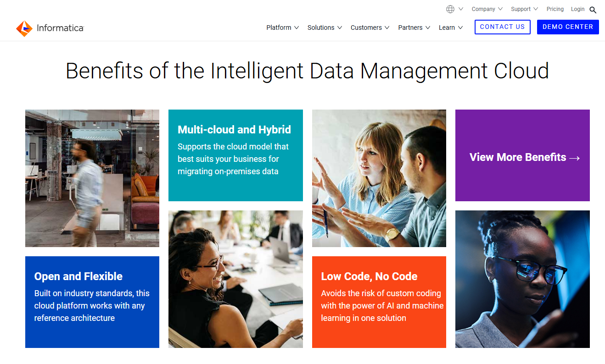Click the Login link
Viewport: 605px width, 364px height.
click(577, 9)
